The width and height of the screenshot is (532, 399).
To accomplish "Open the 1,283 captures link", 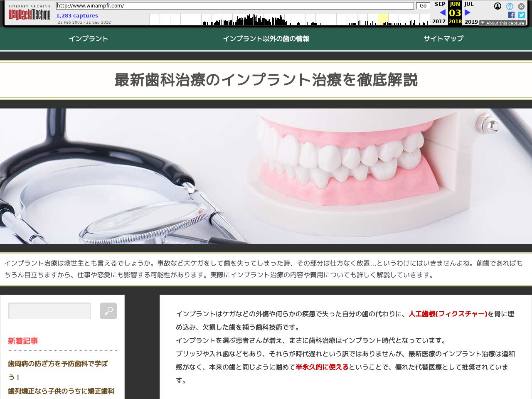I will (77, 15).
